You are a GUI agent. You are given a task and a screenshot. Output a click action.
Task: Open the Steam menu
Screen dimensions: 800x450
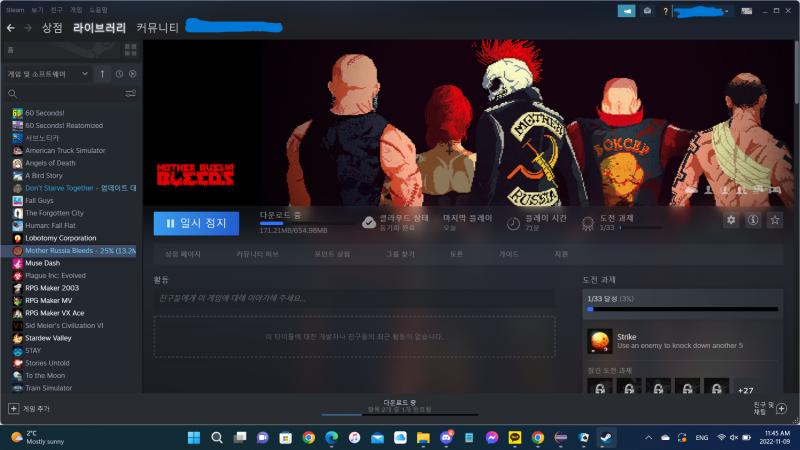coord(15,10)
